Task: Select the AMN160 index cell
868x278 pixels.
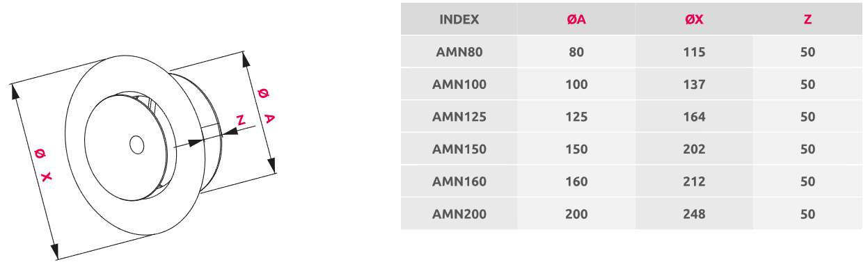Action: 459,181
